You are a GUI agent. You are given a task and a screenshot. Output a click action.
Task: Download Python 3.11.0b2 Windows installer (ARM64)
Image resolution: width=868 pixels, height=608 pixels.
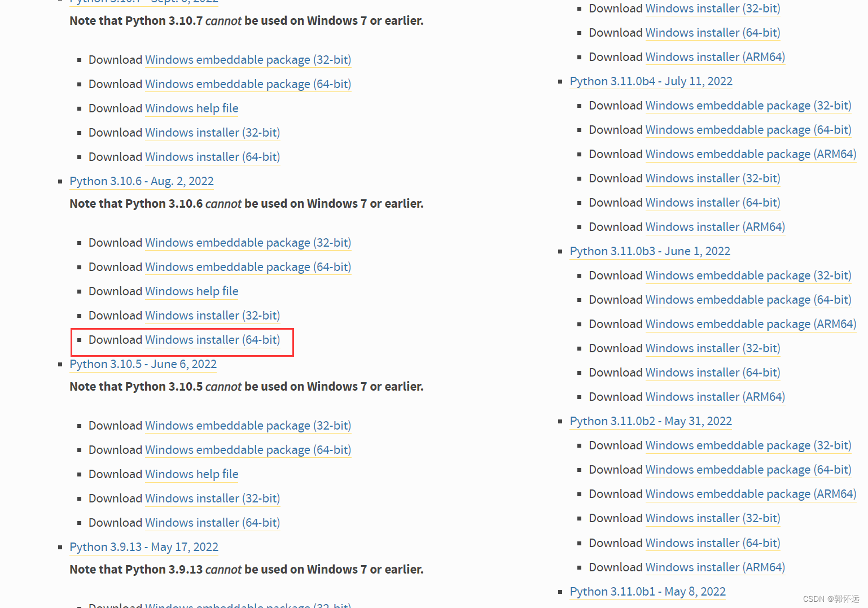[x=715, y=567]
